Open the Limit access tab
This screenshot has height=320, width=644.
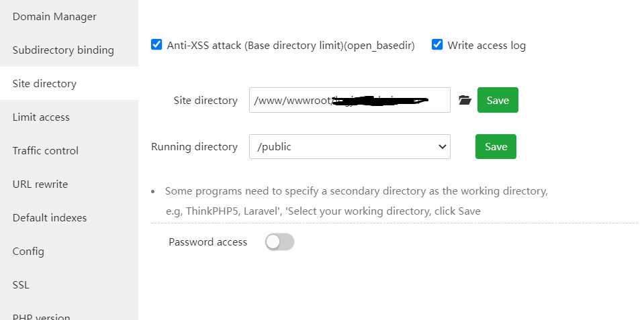pyautogui.click(x=41, y=117)
